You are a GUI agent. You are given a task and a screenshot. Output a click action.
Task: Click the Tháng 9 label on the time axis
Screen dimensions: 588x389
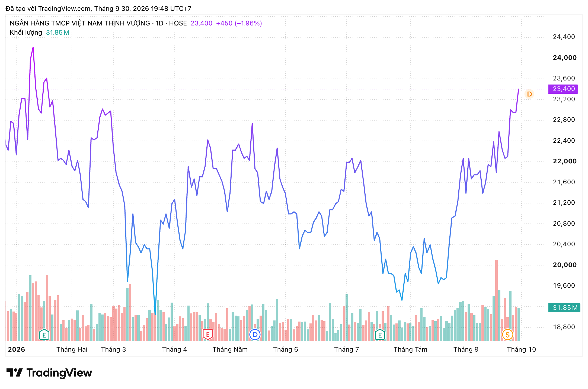coord(466,349)
